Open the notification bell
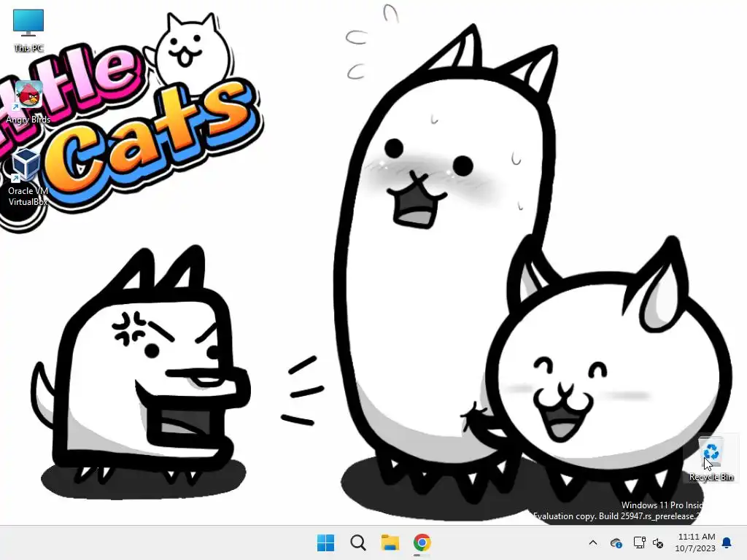Image resolution: width=747 pixels, height=560 pixels. click(727, 542)
